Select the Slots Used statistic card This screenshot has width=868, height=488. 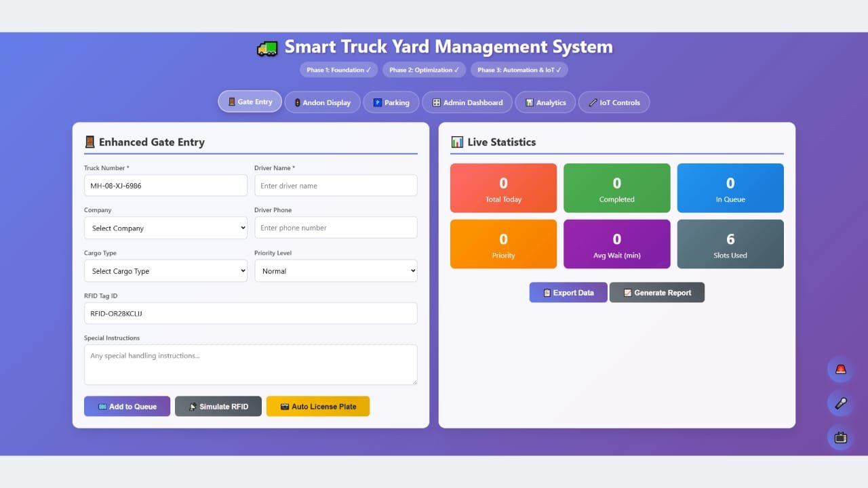point(730,244)
